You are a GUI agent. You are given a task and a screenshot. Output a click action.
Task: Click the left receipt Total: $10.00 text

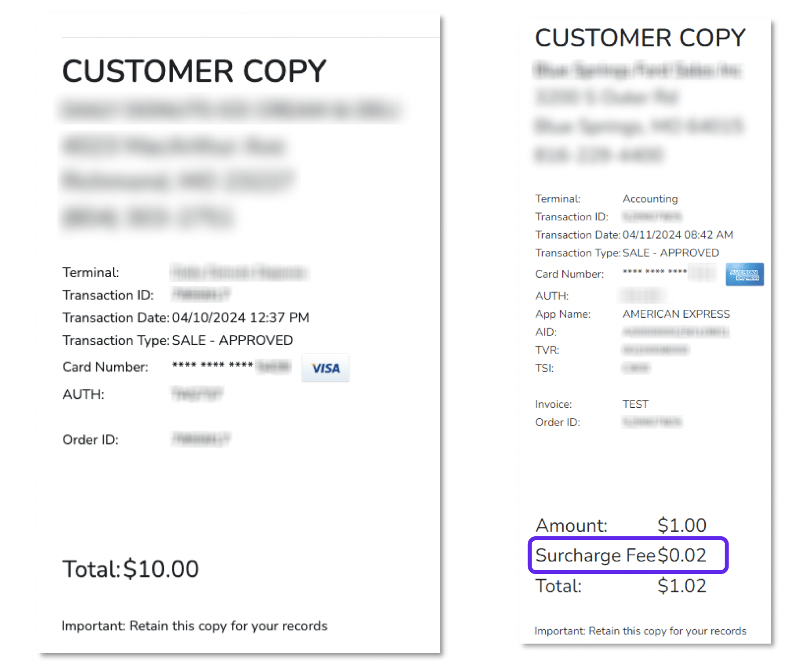point(130,569)
